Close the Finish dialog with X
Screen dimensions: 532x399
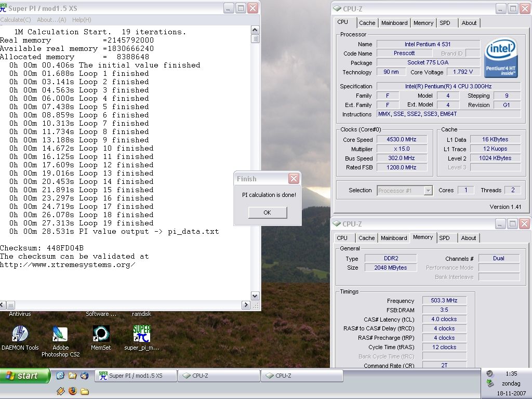point(294,178)
